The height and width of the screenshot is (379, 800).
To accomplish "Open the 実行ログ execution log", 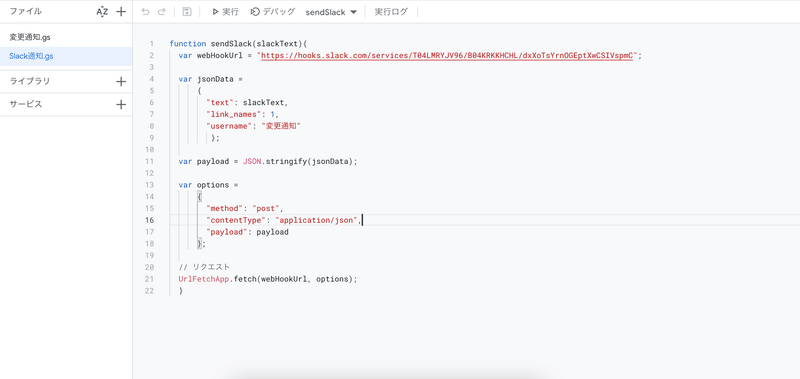I will tap(391, 12).
